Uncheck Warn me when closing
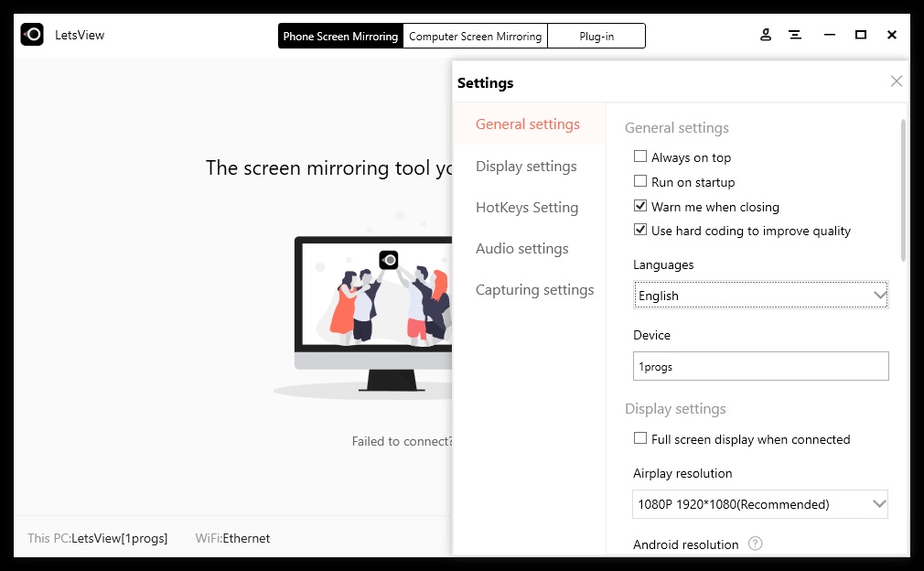924x571 pixels. 640,206
